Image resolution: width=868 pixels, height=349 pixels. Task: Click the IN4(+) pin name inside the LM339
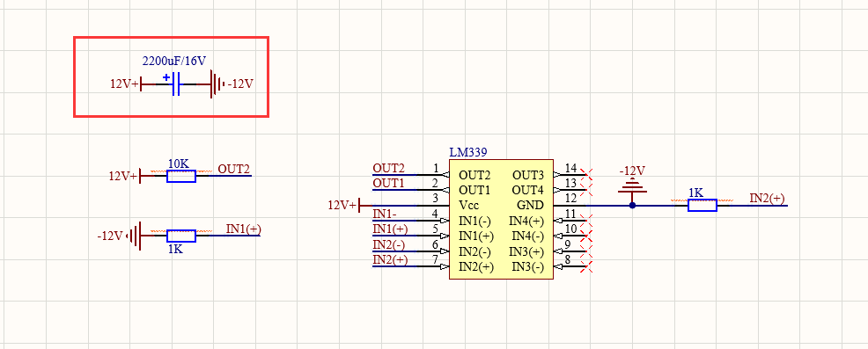[x=527, y=221]
